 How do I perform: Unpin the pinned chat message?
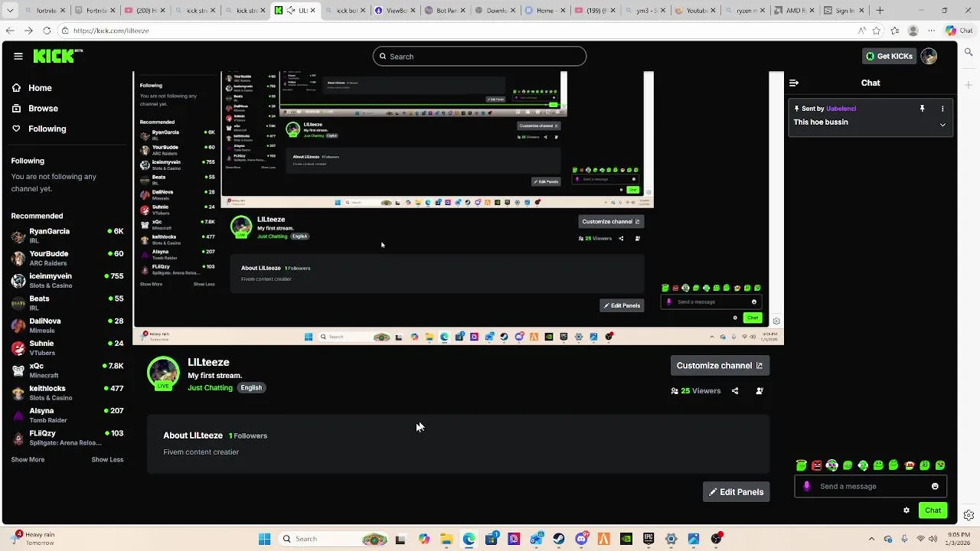(922, 109)
